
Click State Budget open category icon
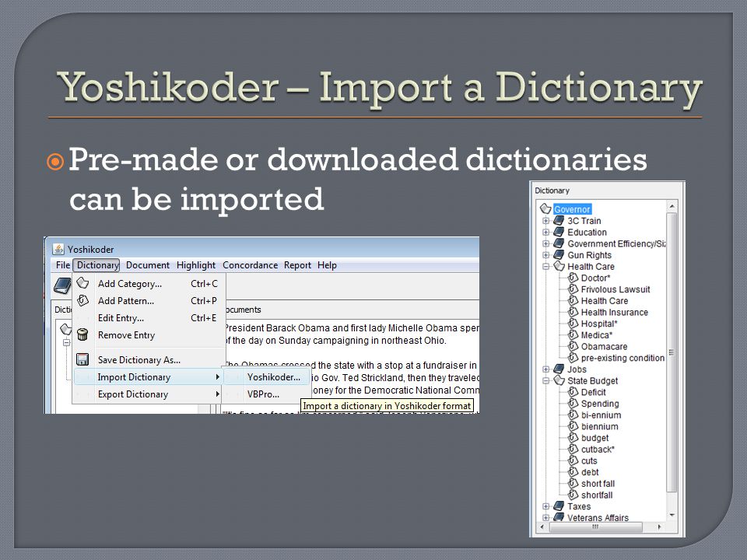click(559, 380)
